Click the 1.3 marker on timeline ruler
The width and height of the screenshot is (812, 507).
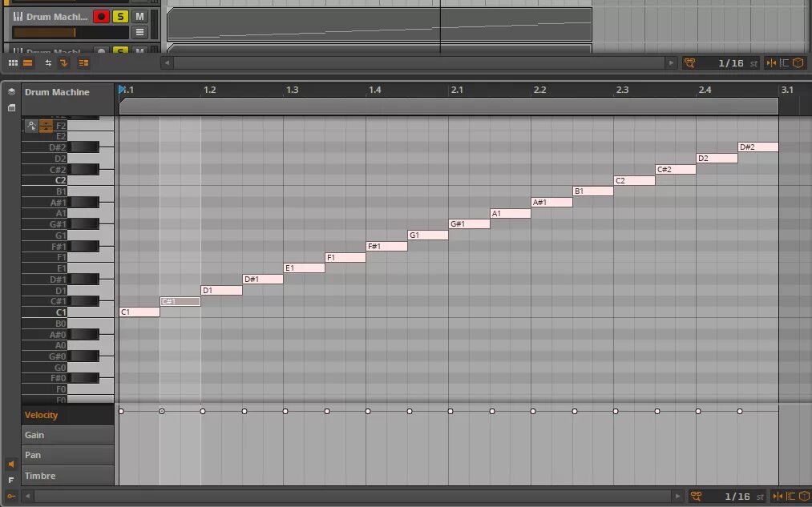[x=292, y=90]
